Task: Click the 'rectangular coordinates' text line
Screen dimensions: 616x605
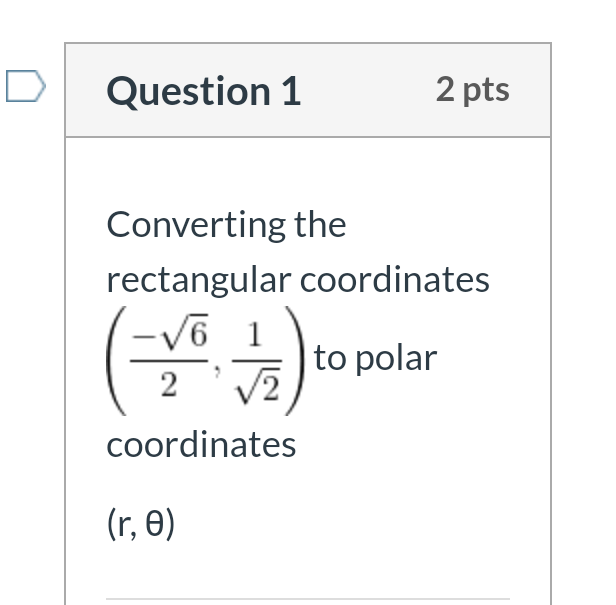Action: [298, 280]
